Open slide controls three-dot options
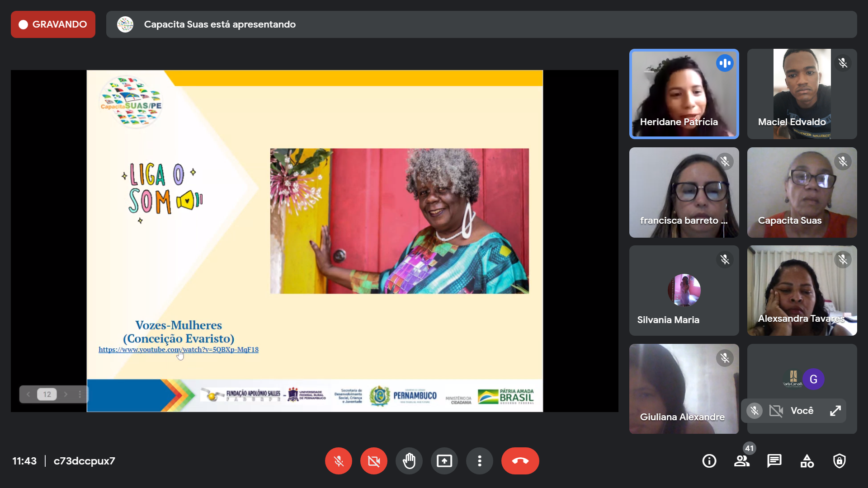The image size is (868, 488). pyautogui.click(x=80, y=394)
